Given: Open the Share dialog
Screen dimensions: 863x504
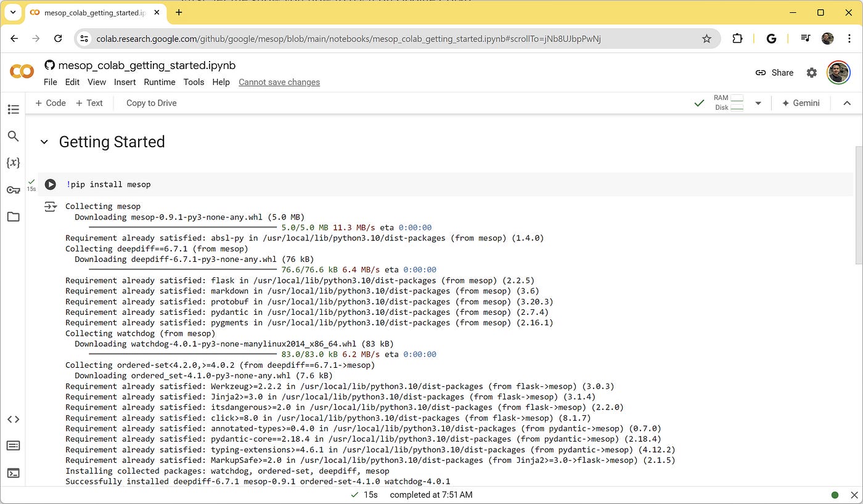Looking at the screenshot, I should click(x=774, y=73).
